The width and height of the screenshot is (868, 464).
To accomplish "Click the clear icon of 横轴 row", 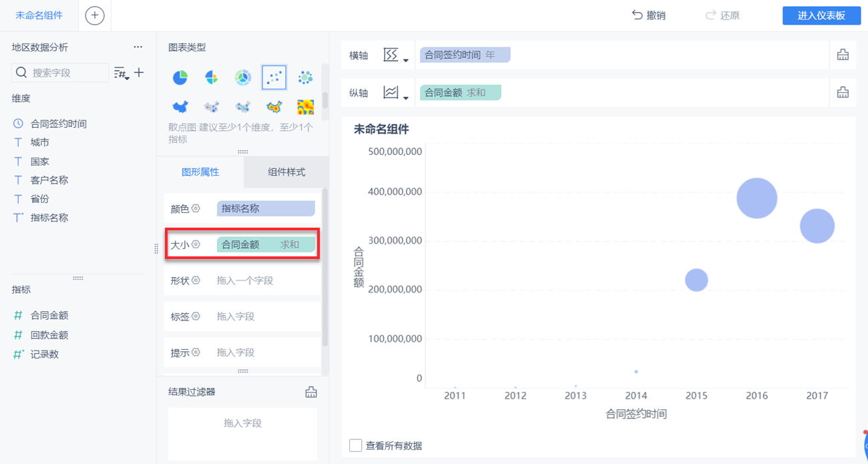I will pyautogui.click(x=843, y=55).
